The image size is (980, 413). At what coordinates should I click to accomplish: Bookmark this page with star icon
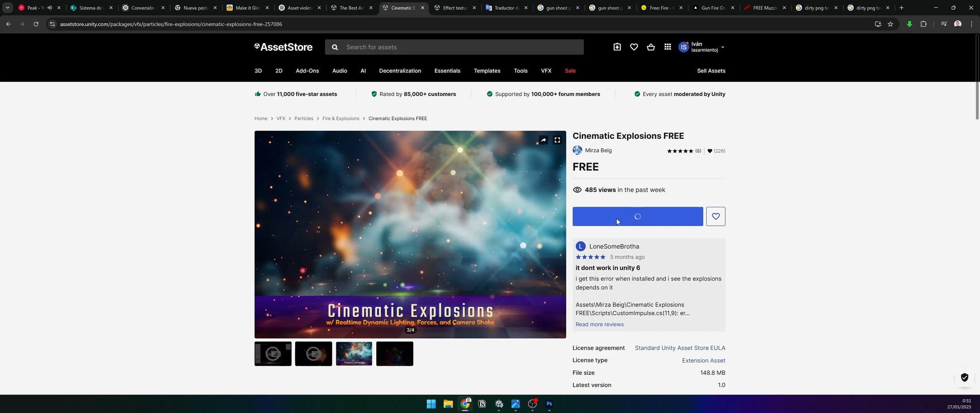(890, 24)
